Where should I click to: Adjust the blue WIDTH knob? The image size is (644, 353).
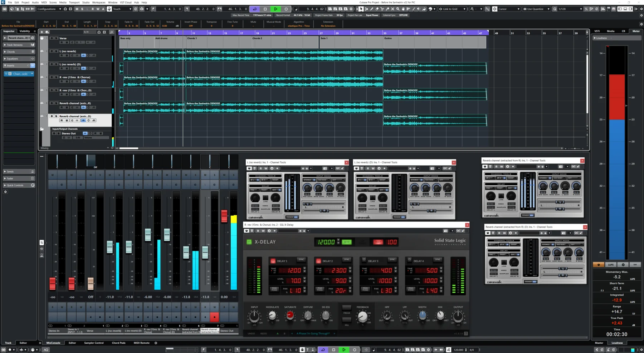(422, 315)
